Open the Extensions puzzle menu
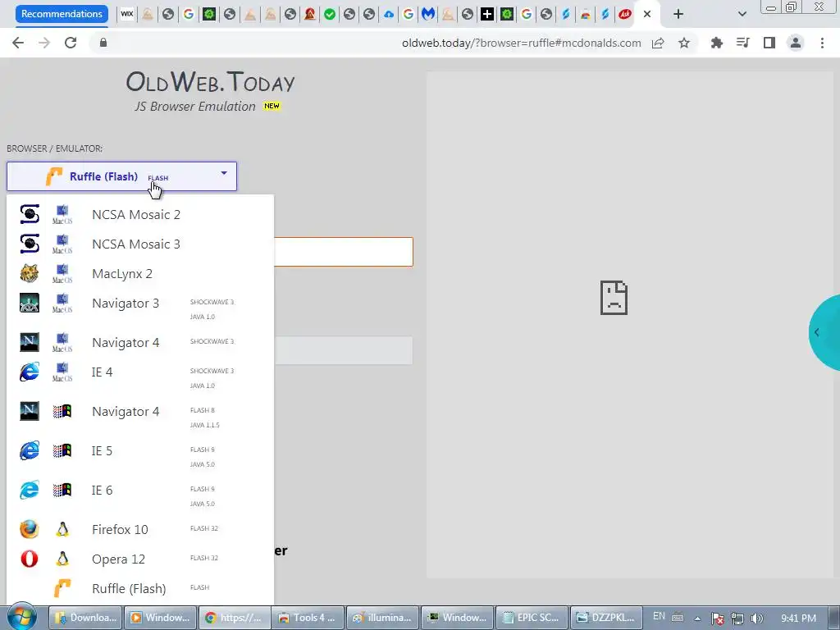Image resolution: width=840 pixels, height=630 pixels. coord(717,43)
